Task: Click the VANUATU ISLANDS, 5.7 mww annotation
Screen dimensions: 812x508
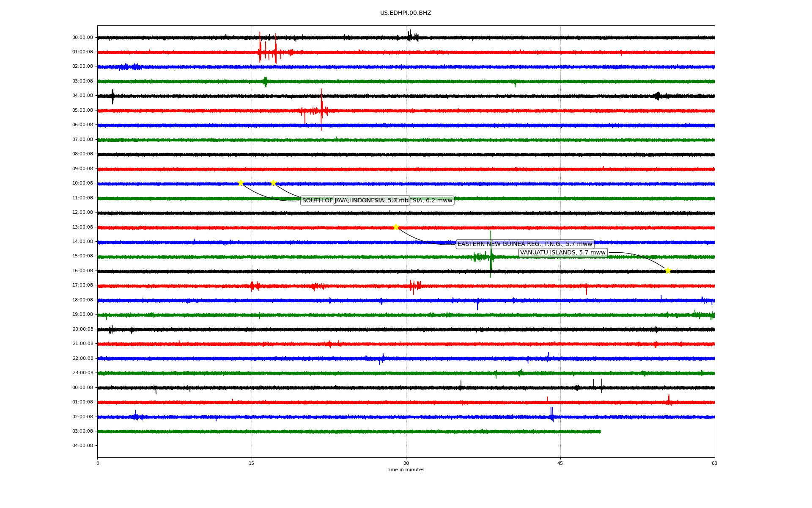Action: tap(563, 253)
